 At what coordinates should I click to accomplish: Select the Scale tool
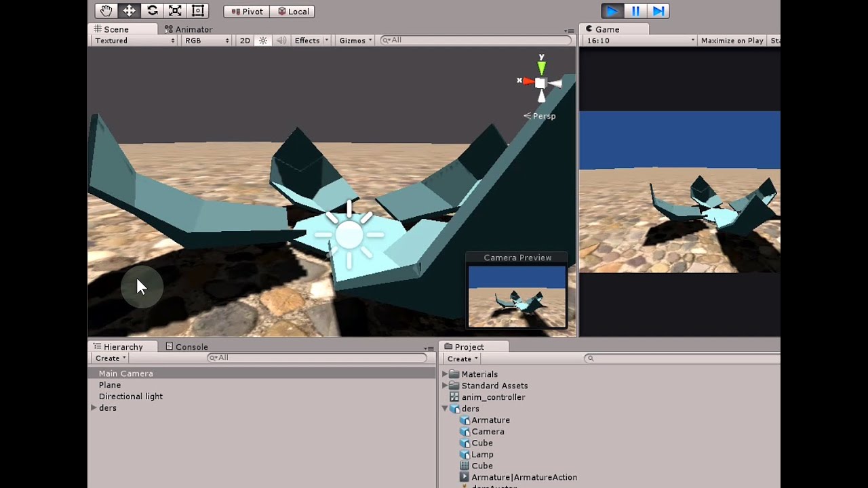[175, 11]
